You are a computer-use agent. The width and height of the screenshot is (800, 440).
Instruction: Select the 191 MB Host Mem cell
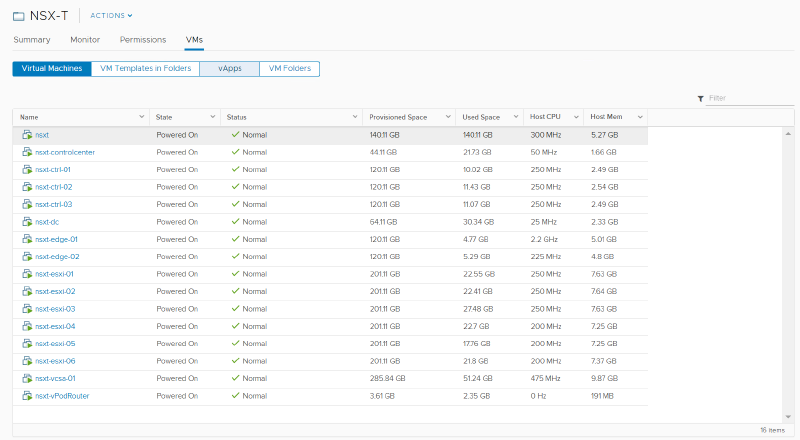(602, 396)
